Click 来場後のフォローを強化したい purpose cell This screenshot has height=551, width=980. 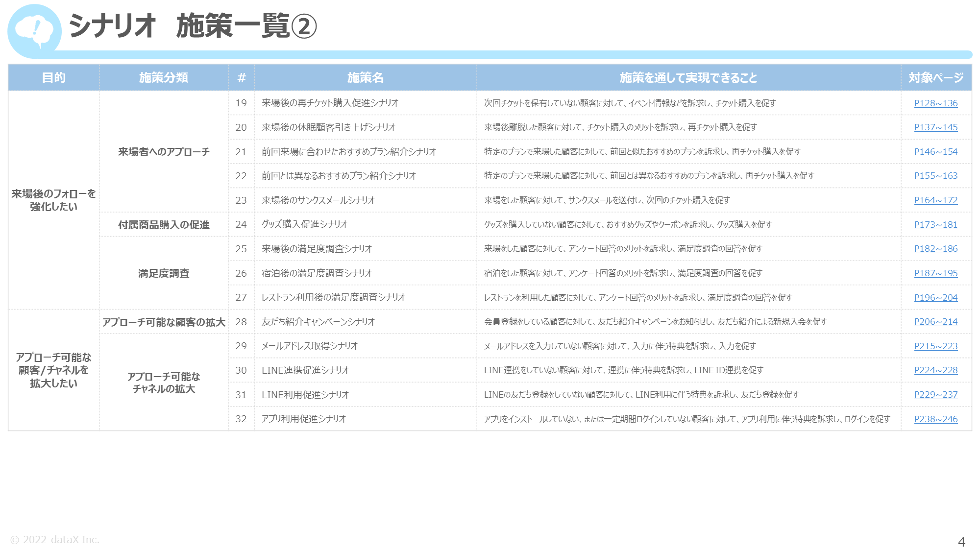point(54,200)
